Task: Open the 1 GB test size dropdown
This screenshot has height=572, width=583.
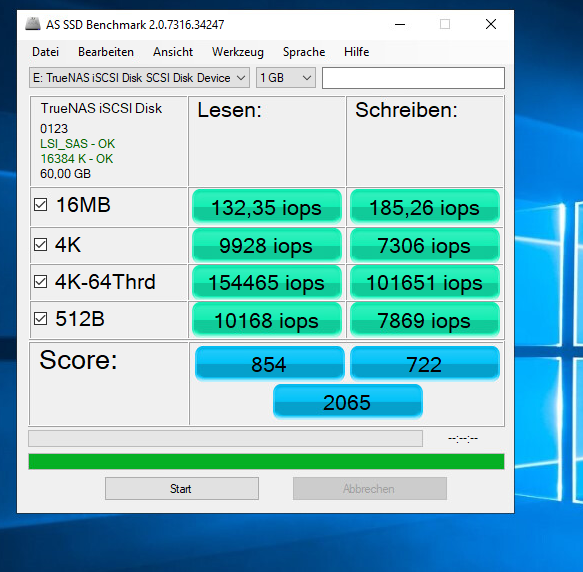Action: point(286,78)
